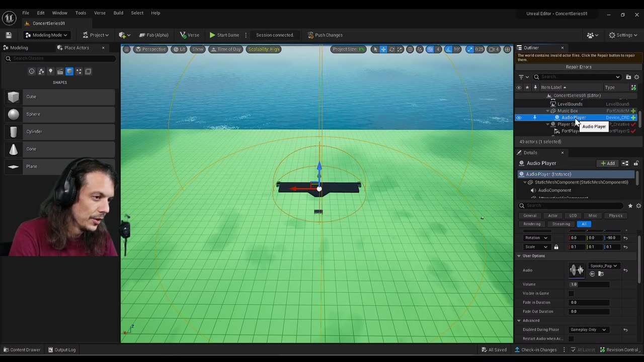Click the surface snapping icon
The width and height of the screenshot is (644, 362).
[x=420, y=49]
